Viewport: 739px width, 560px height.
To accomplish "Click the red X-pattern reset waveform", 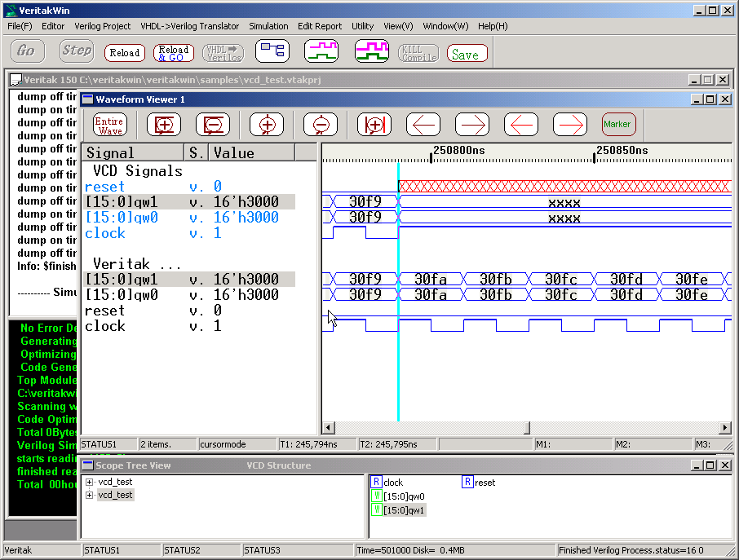I will 564,186.
